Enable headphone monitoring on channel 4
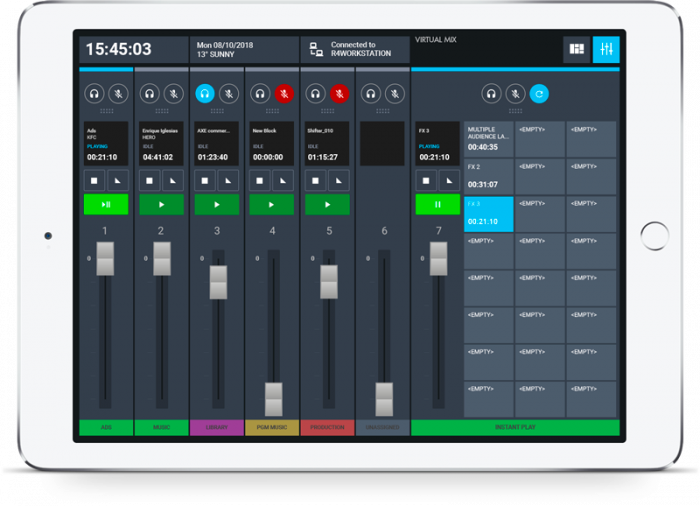 260,94
